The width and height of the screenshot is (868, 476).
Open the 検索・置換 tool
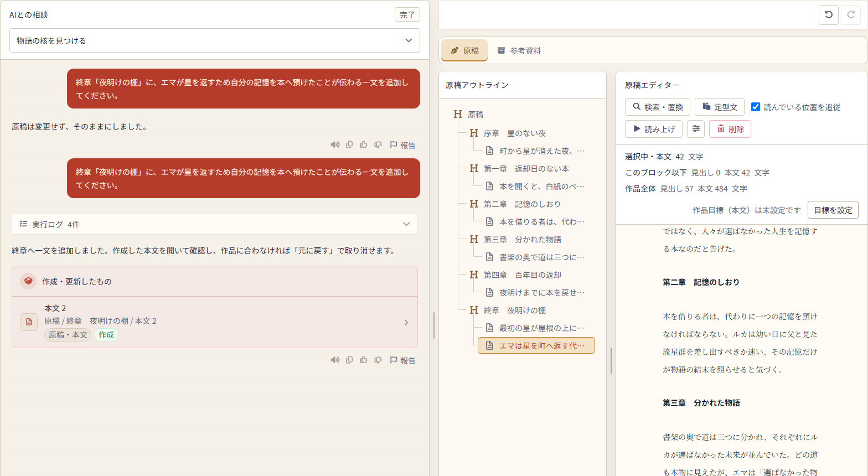[x=658, y=107]
